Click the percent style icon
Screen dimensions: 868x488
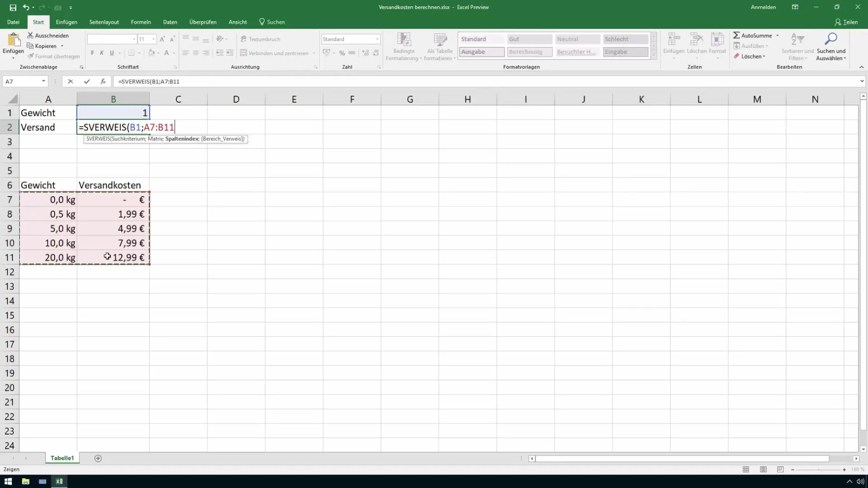[x=342, y=53]
